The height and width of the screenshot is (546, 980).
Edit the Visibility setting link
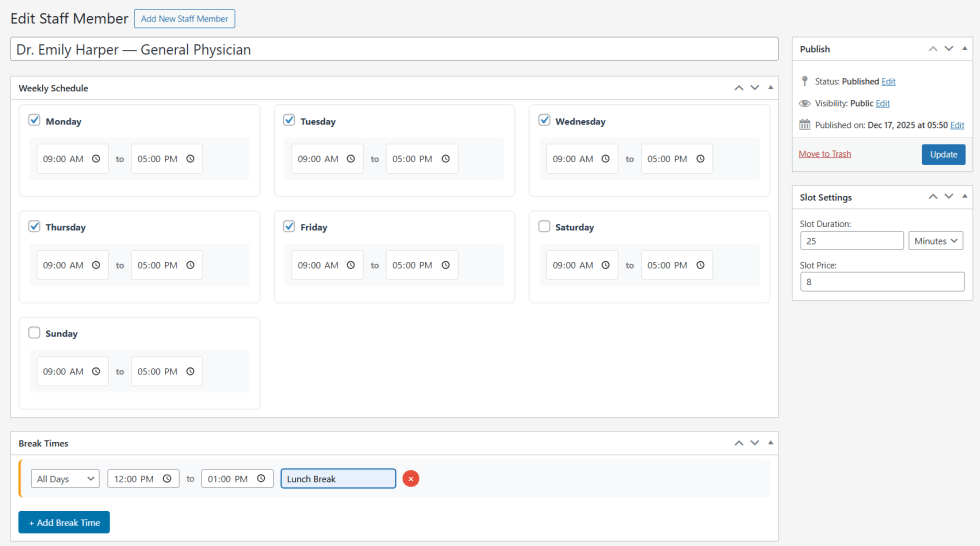pos(883,103)
